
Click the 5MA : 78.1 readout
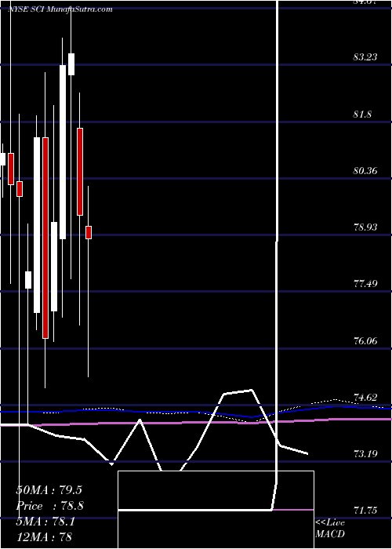tap(45, 522)
